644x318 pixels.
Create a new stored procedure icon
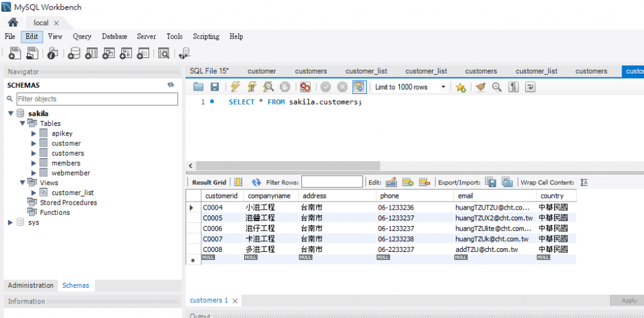pyautogui.click(x=126, y=53)
